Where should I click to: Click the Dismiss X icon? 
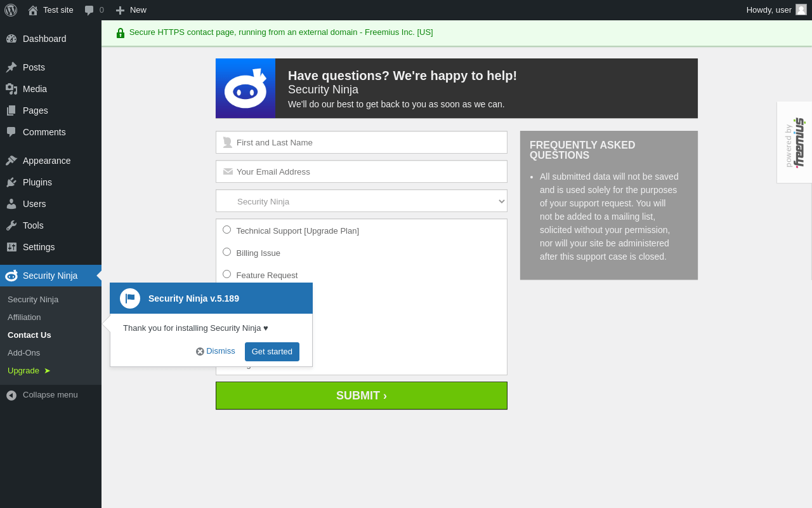pyautogui.click(x=200, y=351)
